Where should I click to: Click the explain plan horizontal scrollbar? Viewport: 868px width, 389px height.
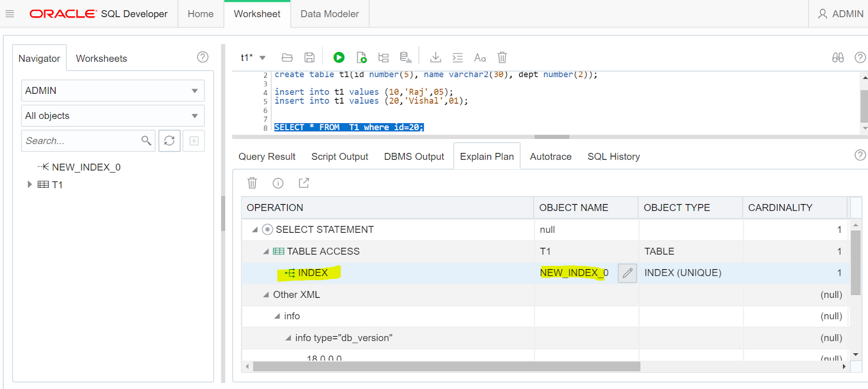click(x=446, y=367)
